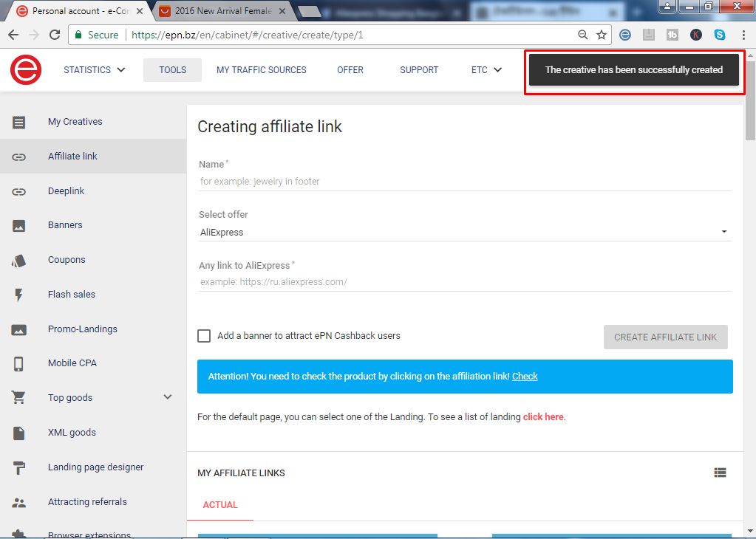Click the XML goods file icon
This screenshot has height=539, width=756.
click(x=18, y=433)
